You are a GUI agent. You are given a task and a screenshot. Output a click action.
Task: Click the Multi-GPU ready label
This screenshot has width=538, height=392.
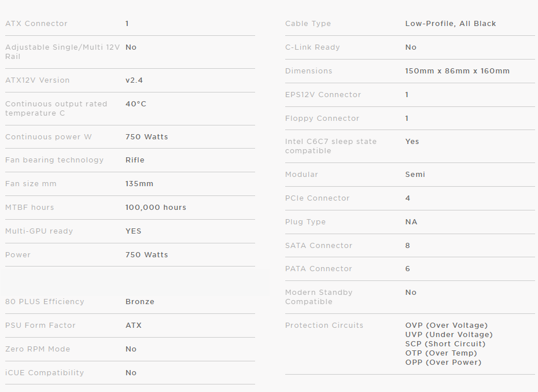pyautogui.click(x=39, y=231)
